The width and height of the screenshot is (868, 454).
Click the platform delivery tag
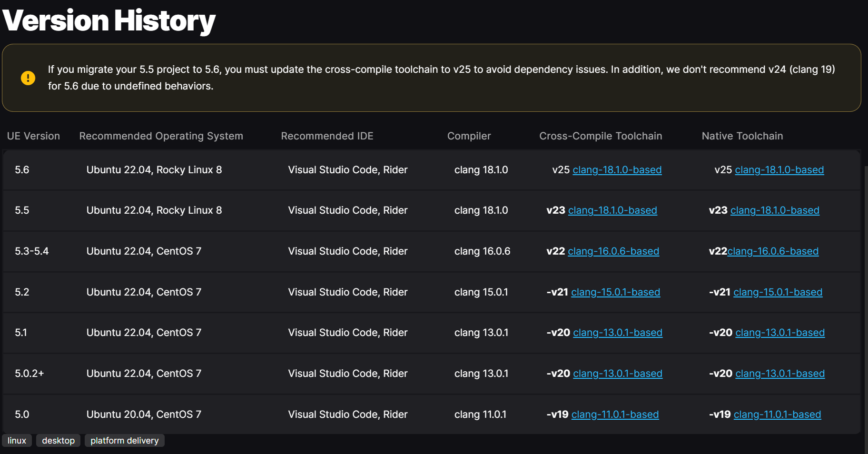point(124,441)
